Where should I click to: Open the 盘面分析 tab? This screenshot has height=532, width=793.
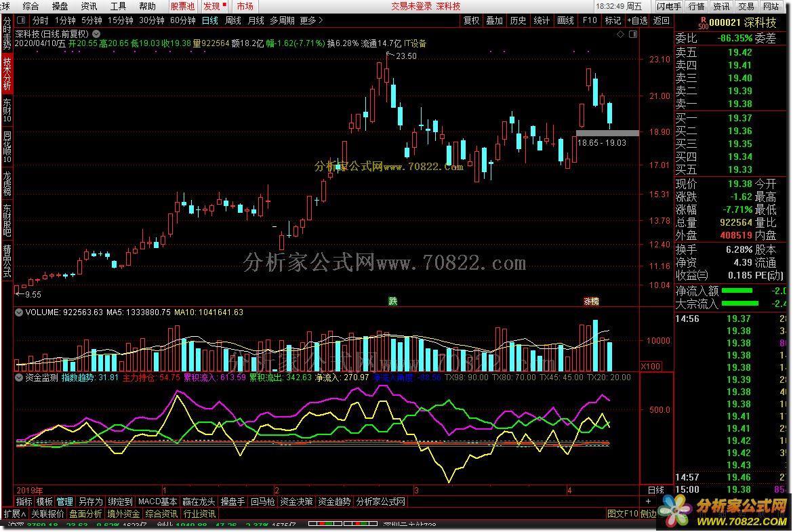[85, 514]
